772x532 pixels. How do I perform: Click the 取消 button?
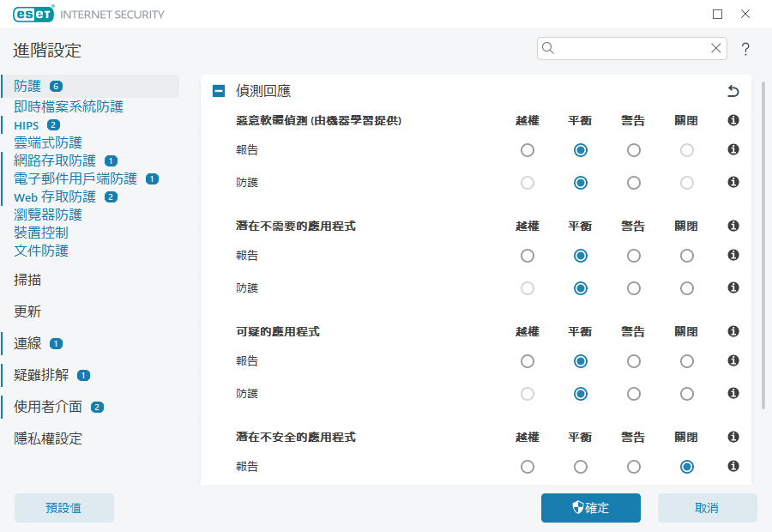[x=708, y=508]
